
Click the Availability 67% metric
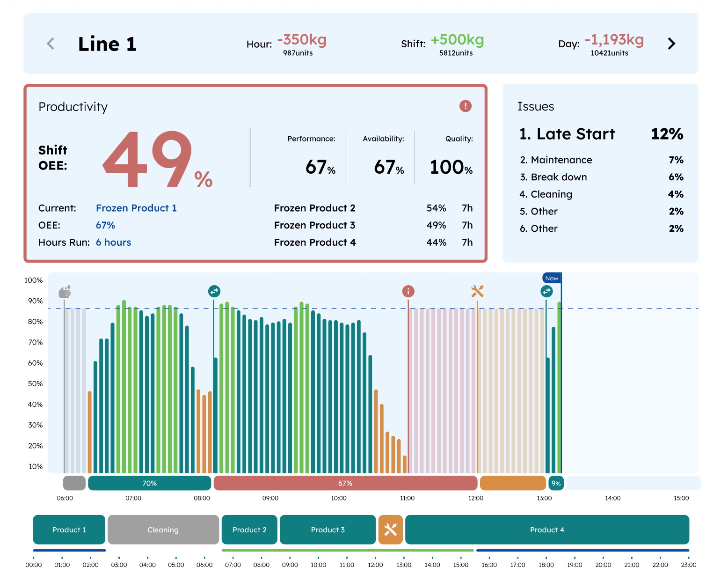[x=389, y=167]
